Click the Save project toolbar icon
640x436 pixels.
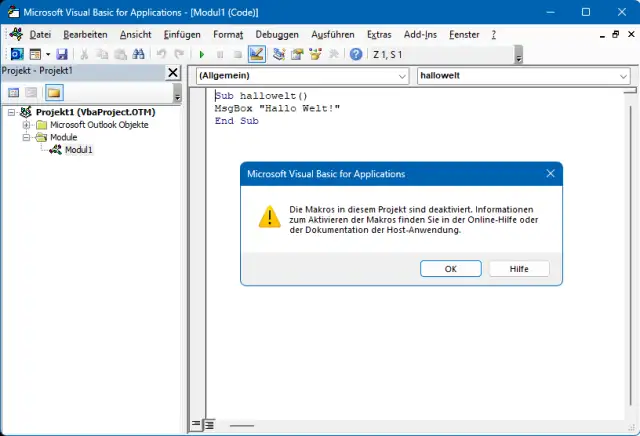pos(62,54)
